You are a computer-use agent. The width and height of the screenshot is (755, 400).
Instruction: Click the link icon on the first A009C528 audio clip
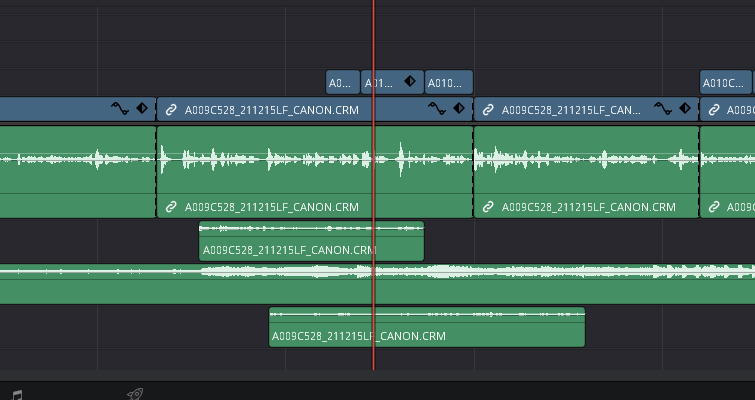click(171, 207)
